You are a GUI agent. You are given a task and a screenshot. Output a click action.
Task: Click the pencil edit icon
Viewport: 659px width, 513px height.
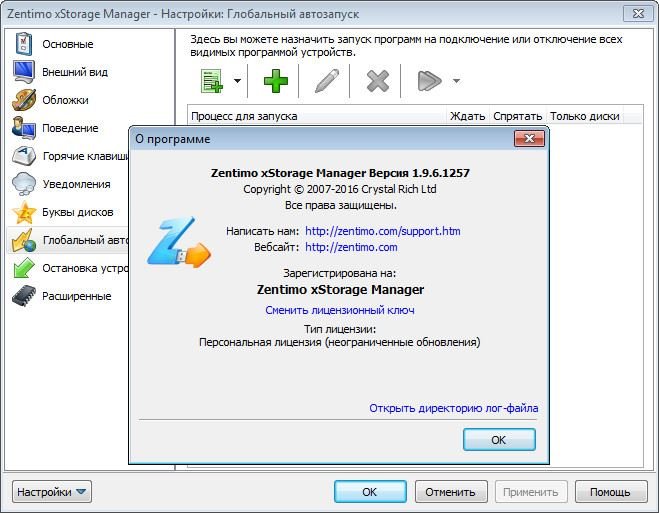click(x=327, y=81)
